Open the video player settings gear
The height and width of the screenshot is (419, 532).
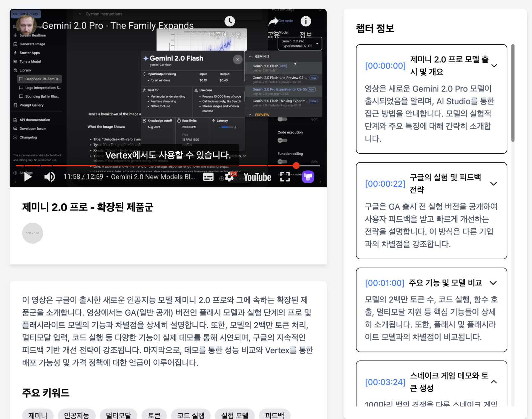(x=229, y=177)
